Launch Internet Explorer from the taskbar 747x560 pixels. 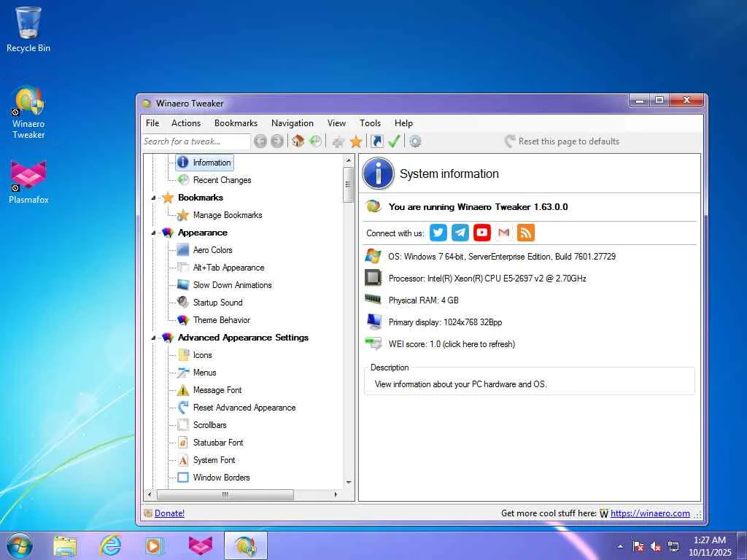tap(110, 545)
